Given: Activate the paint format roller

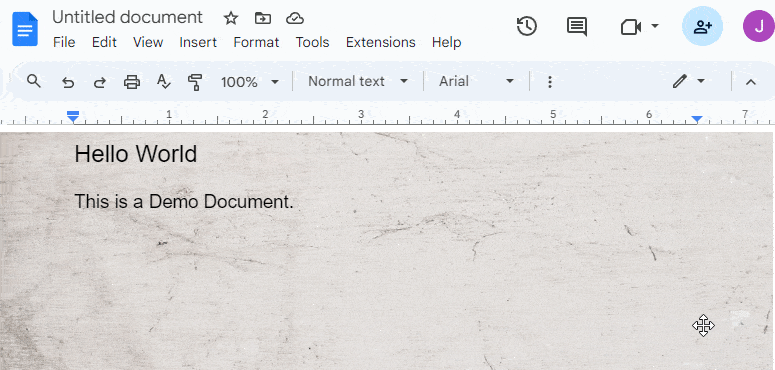Looking at the screenshot, I should point(195,82).
